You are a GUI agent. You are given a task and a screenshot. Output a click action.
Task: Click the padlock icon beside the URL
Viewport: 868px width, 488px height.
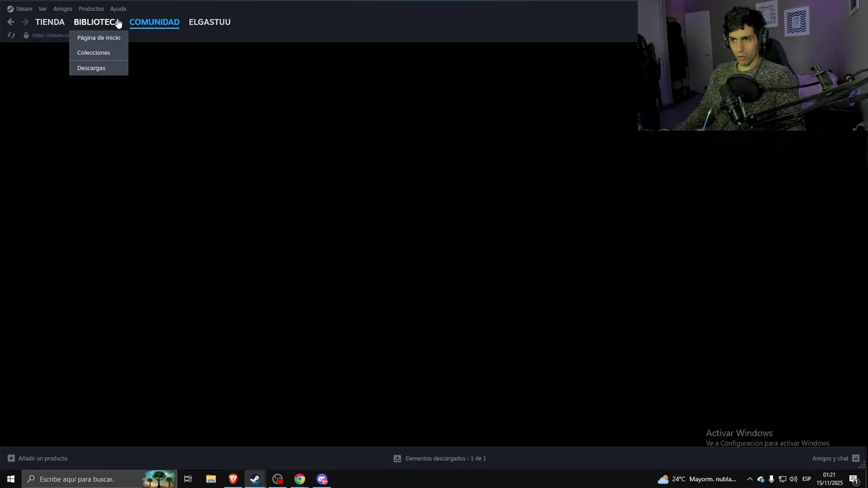coord(26,35)
